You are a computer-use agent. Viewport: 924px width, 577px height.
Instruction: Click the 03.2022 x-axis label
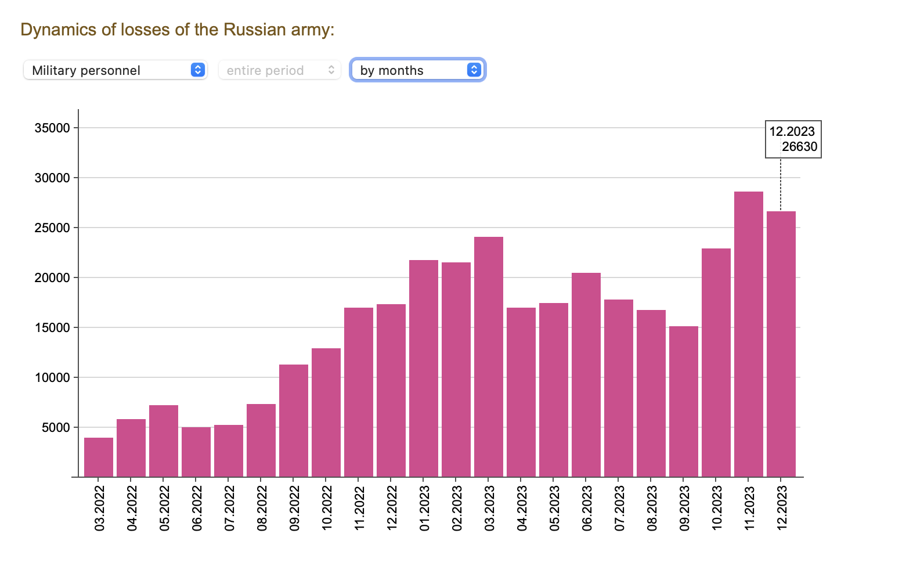tap(99, 509)
